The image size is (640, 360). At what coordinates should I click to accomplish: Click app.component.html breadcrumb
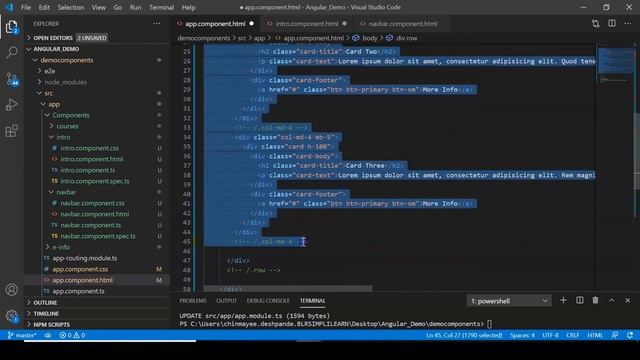[313, 38]
